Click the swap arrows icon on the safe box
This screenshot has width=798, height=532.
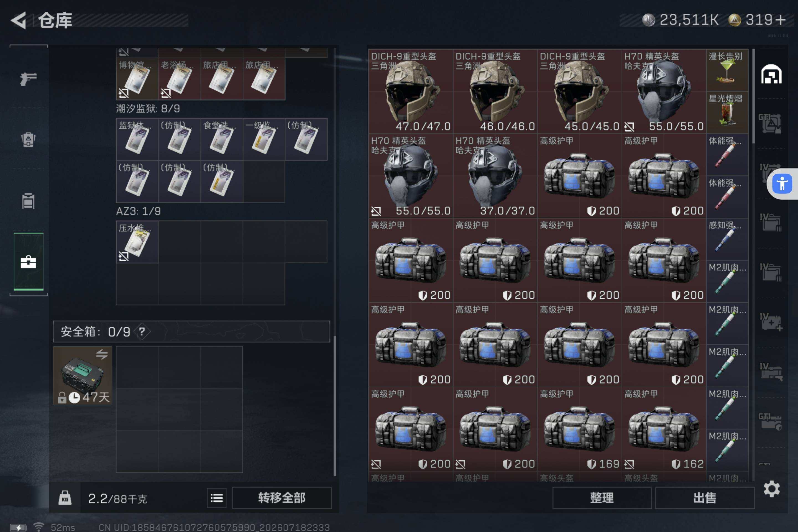(x=102, y=355)
